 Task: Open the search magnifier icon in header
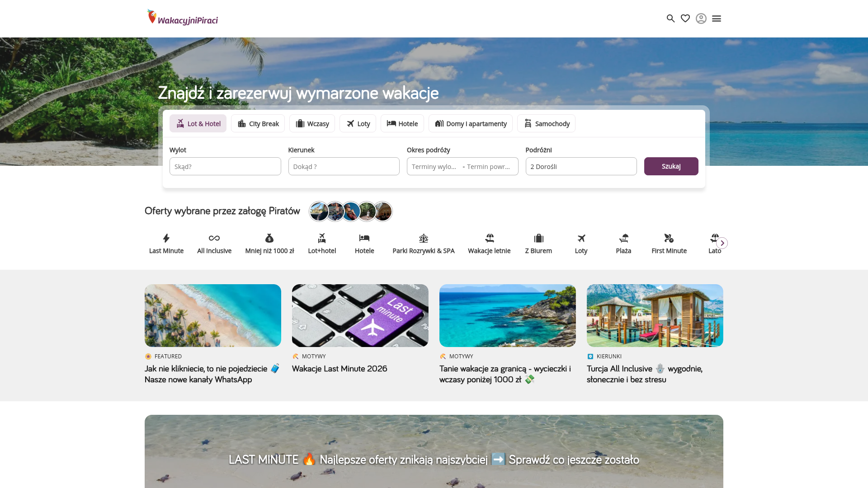pos(670,19)
